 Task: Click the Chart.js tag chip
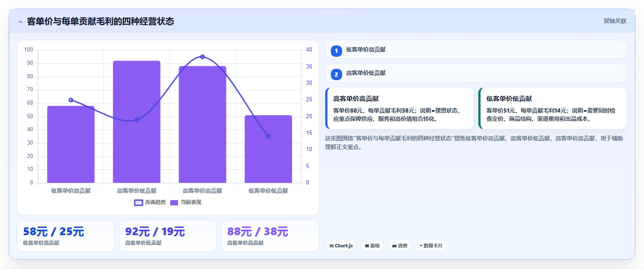tap(341, 246)
